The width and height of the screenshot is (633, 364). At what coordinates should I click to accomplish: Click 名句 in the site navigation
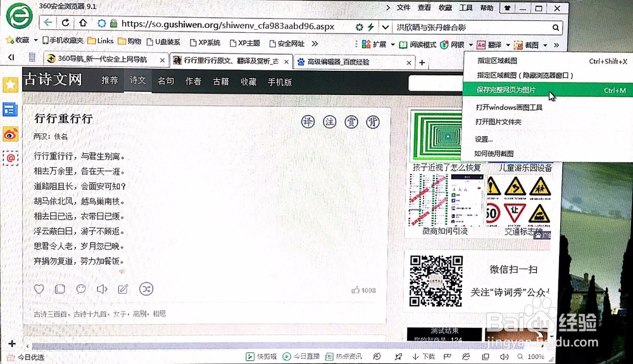165,80
